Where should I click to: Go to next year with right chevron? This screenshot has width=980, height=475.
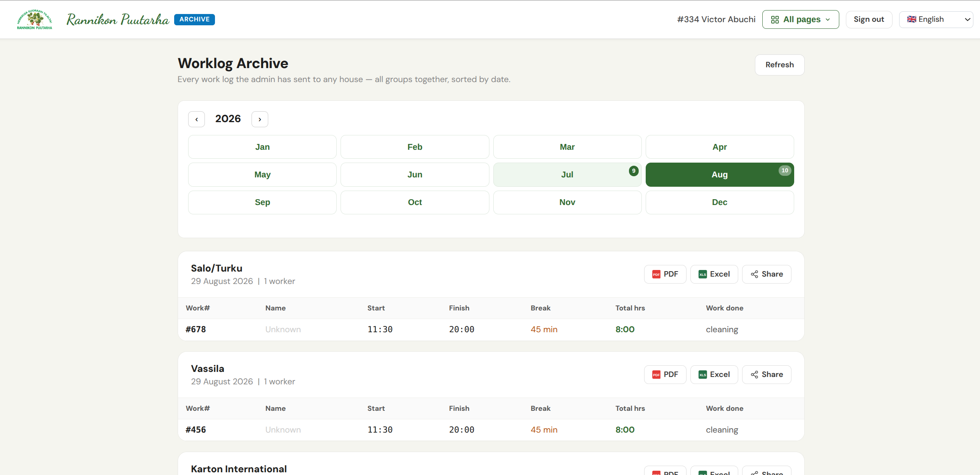click(260, 119)
